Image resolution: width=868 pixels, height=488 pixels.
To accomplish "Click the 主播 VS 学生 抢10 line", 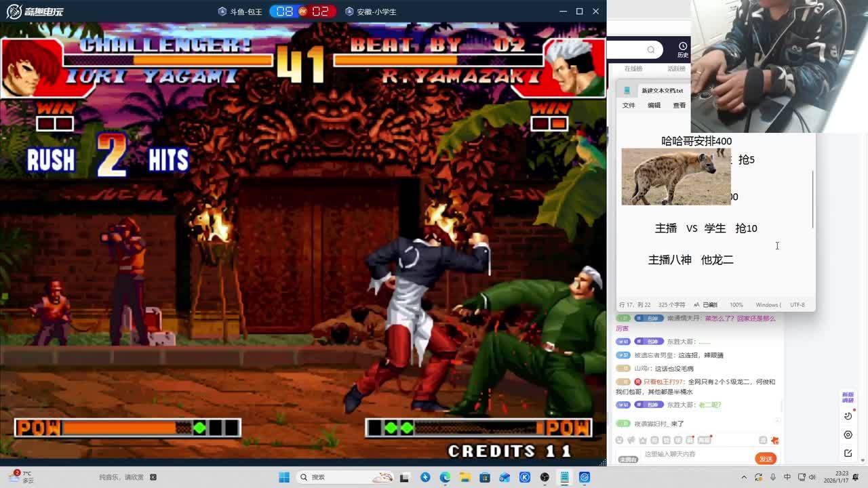I will [706, 228].
